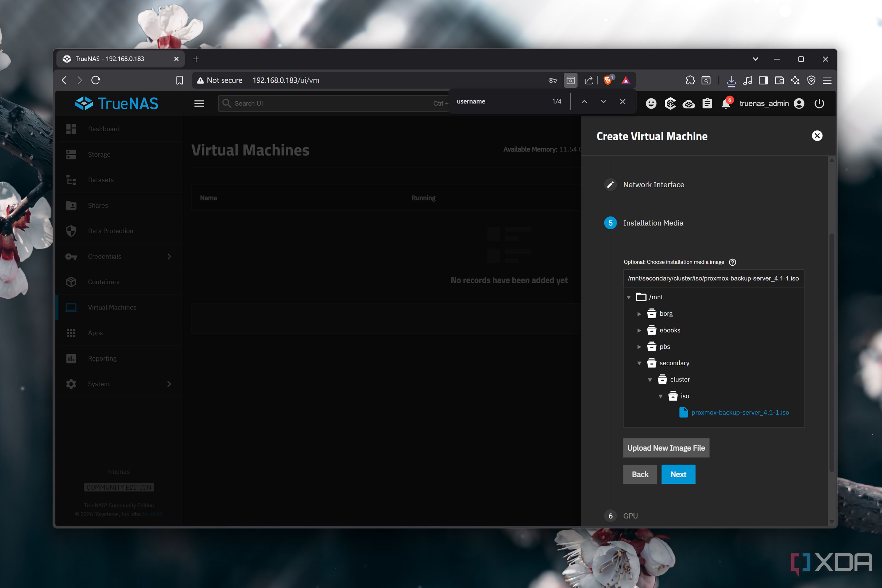Screen dimensions: 882x588
Task: Open browser main hamburger menu
Action: [827, 80]
